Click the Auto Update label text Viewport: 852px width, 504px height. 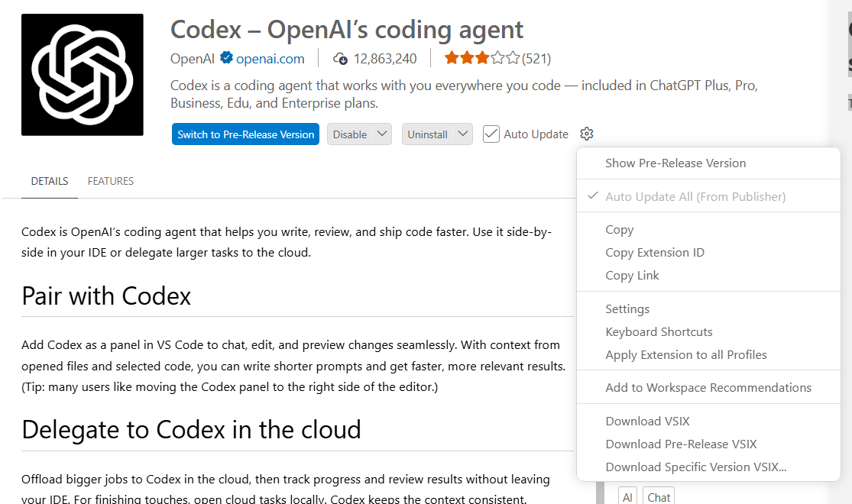click(536, 134)
